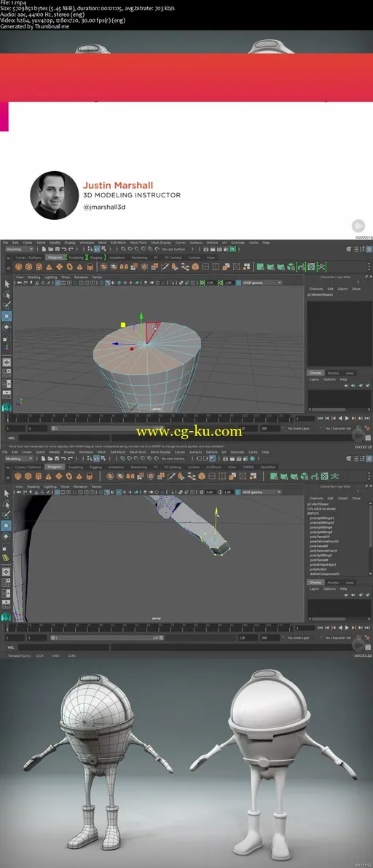This screenshot has height=868, width=373.
Task: Select the polygon cube shelf icon in cylinder scene
Action: pos(29,267)
